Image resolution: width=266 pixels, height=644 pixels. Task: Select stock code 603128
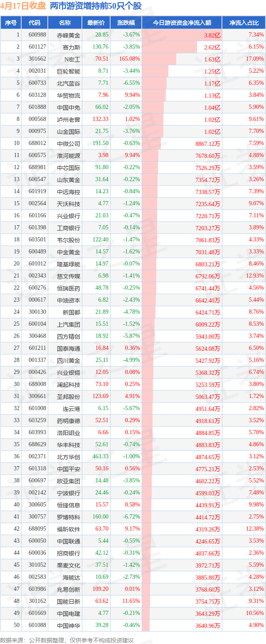coord(37,95)
